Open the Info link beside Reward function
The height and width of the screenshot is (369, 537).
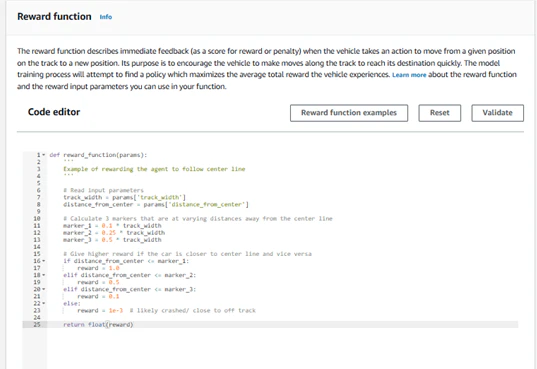(x=106, y=17)
